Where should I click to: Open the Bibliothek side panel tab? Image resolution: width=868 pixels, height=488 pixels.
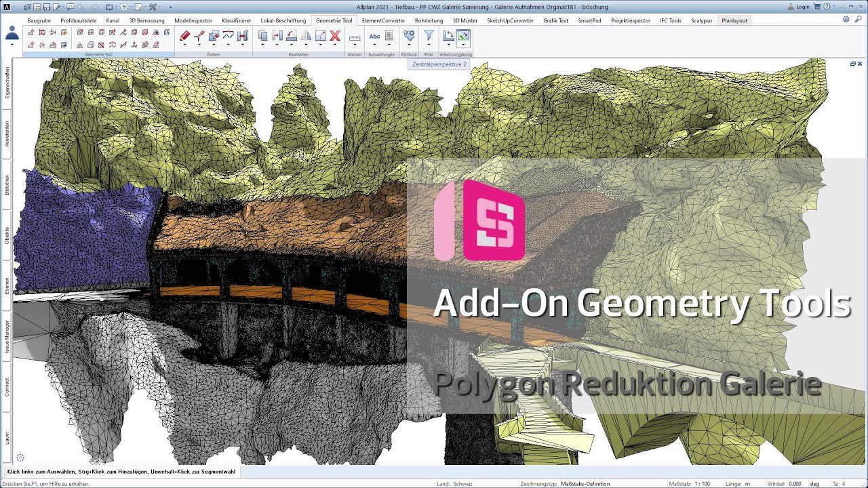[7, 185]
